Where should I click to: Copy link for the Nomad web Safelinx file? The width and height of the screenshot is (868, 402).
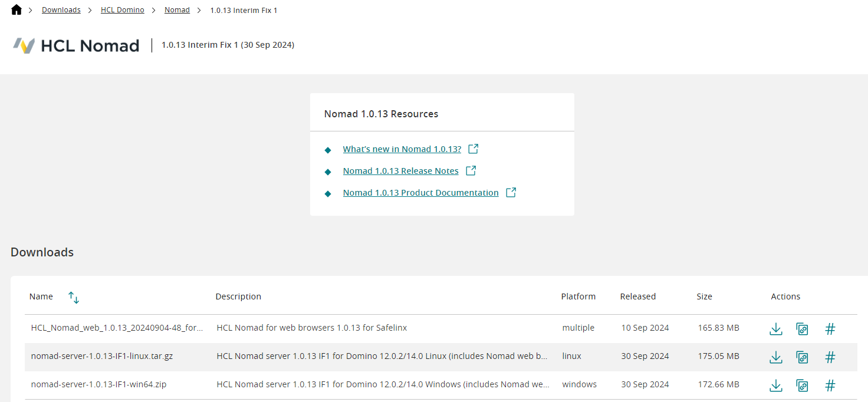[x=802, y=329]
